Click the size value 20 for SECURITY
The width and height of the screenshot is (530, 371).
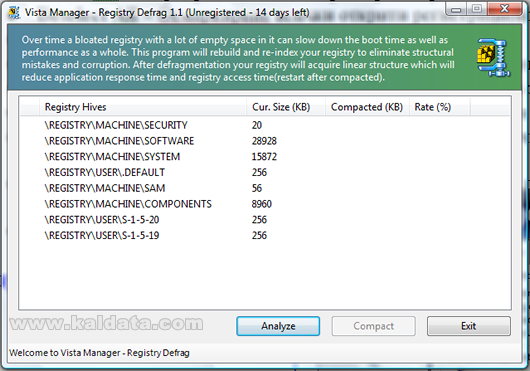(257, 125)
